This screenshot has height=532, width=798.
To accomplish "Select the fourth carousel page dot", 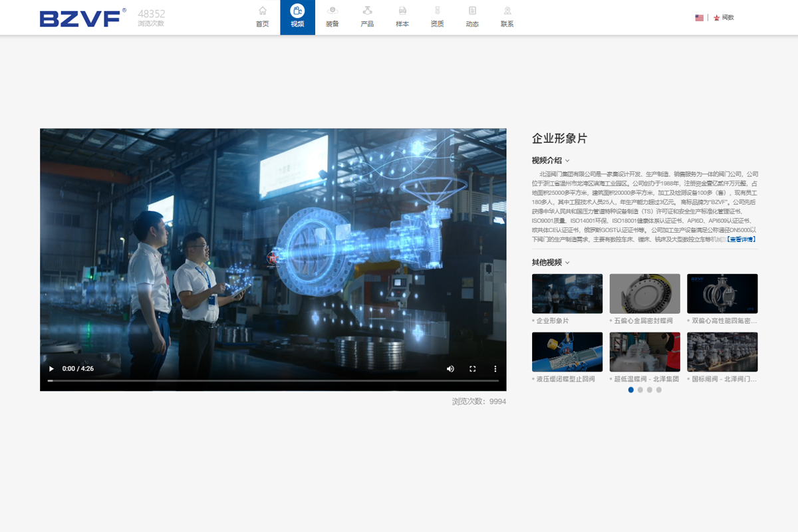I will [x=659, y=390].
